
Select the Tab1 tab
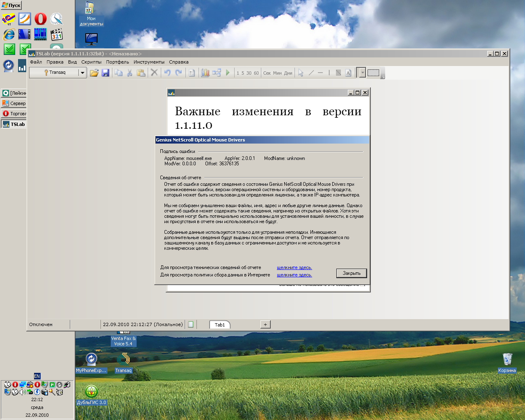220,325
